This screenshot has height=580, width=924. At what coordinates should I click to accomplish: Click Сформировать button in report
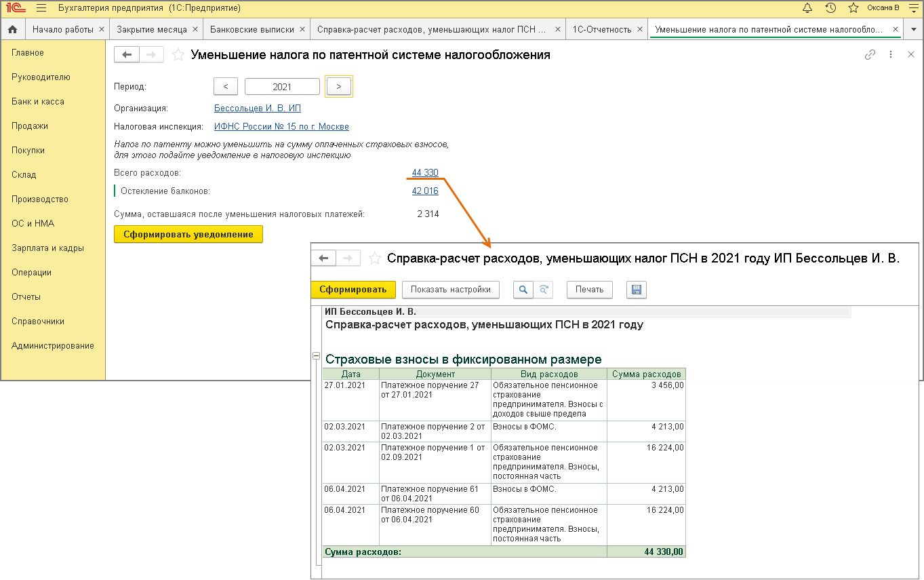click(x=353, y=290)
